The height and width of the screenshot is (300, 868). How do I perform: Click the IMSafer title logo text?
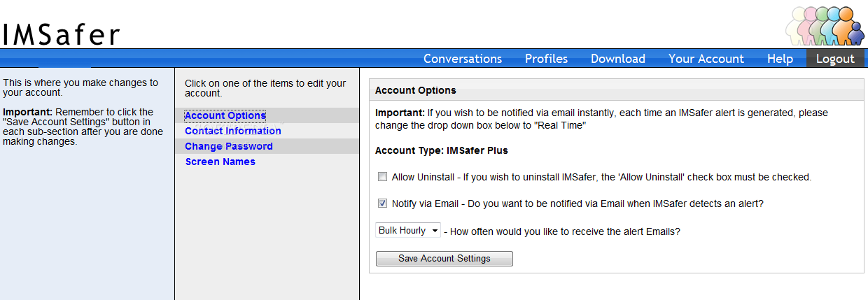[61, 35]
